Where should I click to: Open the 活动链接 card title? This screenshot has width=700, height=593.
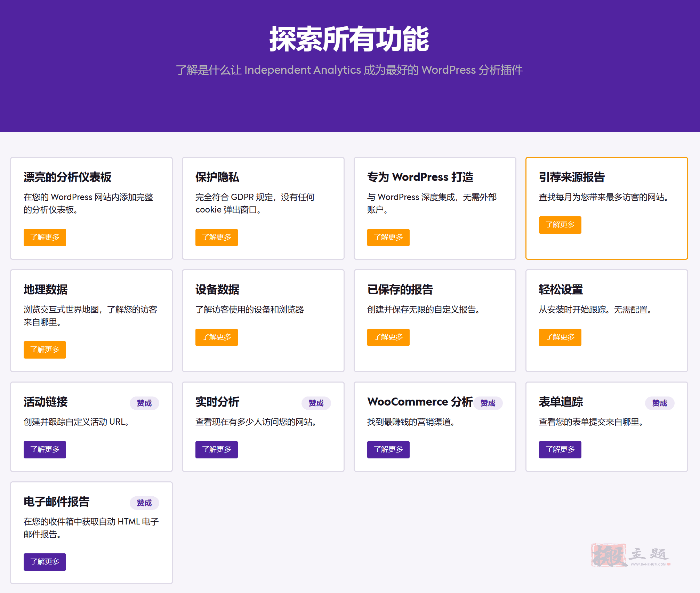coord(46,402)
